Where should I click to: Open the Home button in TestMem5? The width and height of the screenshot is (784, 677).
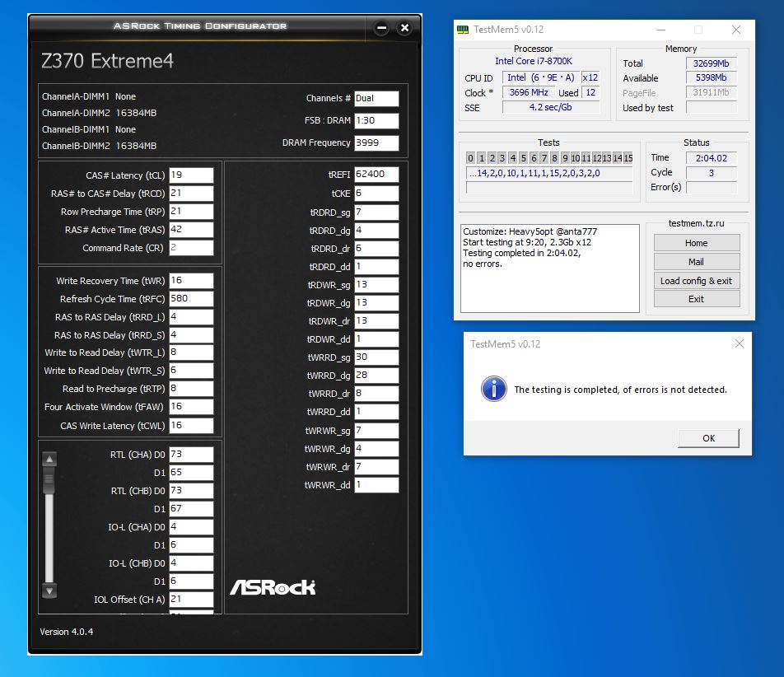point(697,243)
